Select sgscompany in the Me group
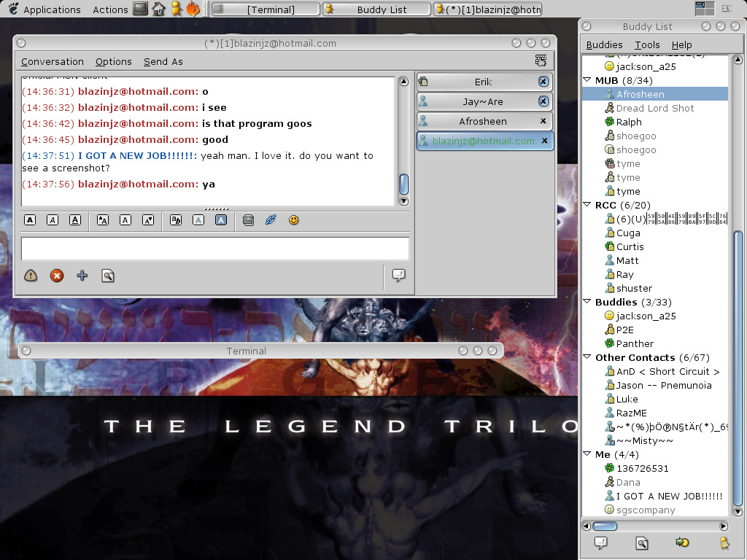 point(655,510)
